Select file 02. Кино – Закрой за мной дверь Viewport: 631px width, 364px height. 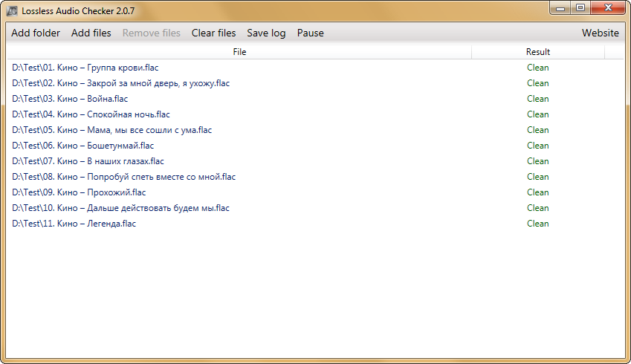pyautogui.click(x=121, y=83)
